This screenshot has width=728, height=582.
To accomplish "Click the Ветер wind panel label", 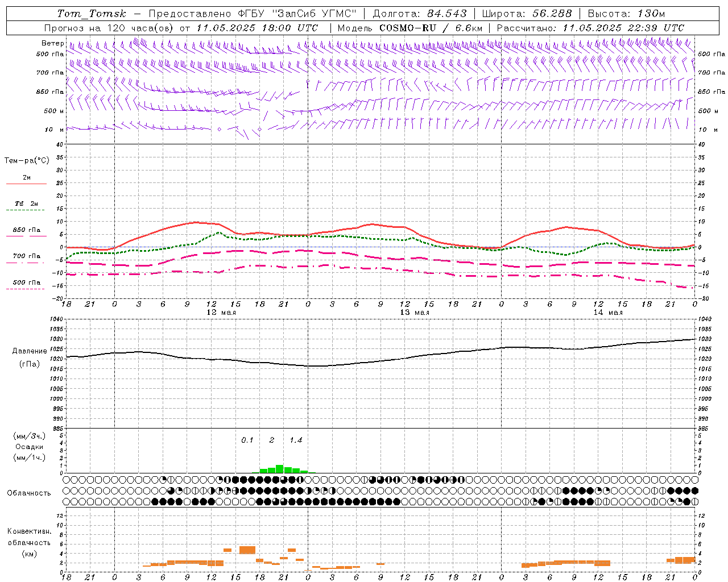I will (x=53, y=43).
